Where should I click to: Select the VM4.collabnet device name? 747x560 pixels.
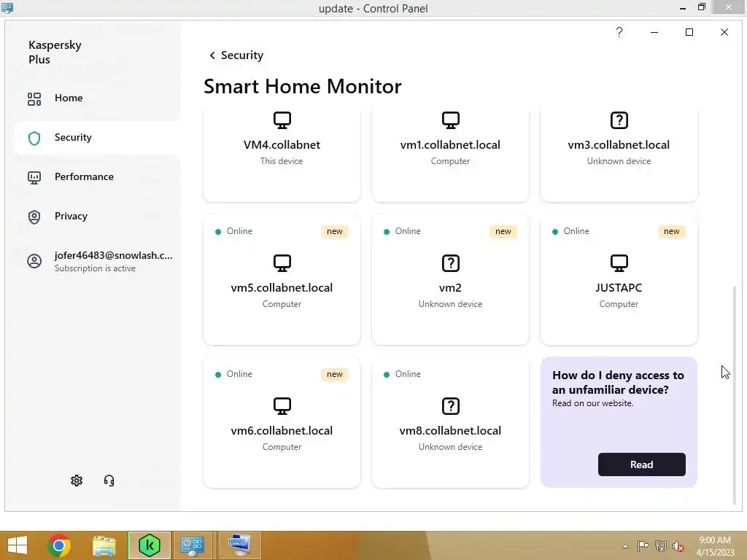pos(282,145)
